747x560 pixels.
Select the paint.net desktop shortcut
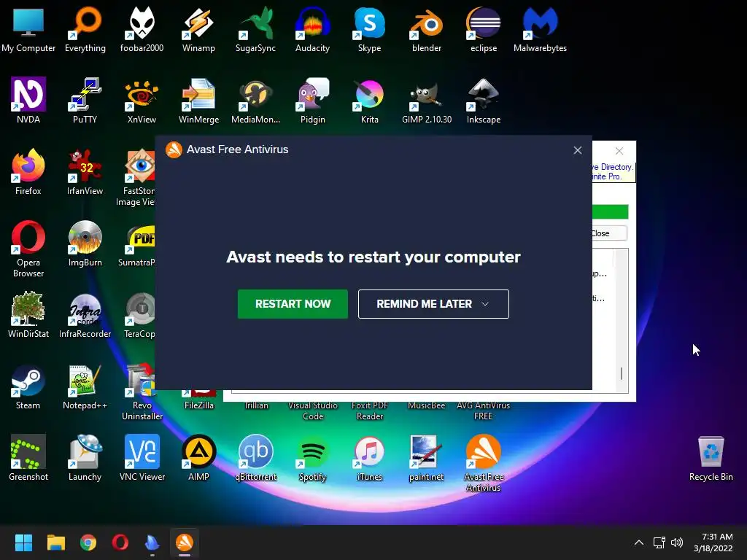coord(426,458)
